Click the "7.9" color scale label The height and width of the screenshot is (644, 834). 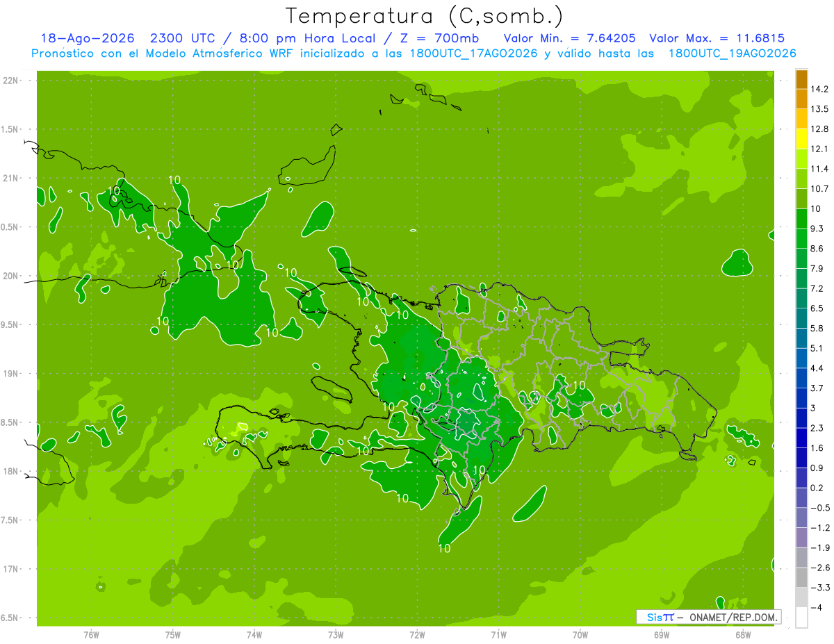(x=817, y=268)
